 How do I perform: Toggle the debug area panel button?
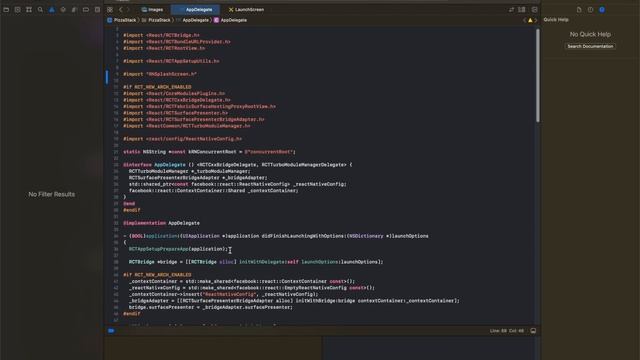(533, 331)
